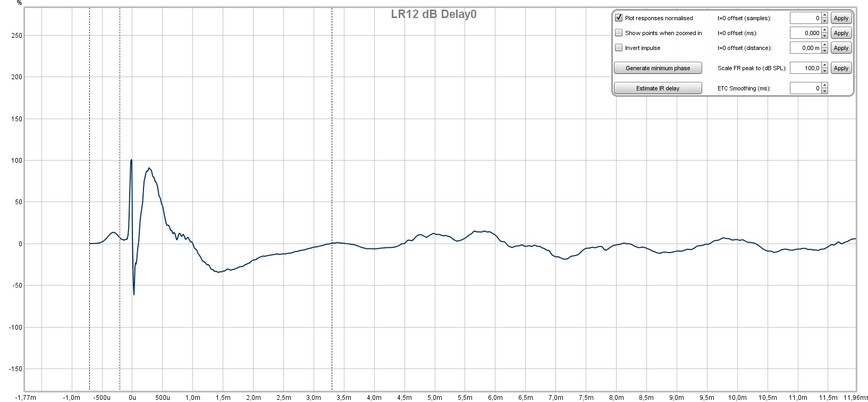The image size is (868, 402).
Task: Click the right black dashed window marker
Action: pos(332,199)
